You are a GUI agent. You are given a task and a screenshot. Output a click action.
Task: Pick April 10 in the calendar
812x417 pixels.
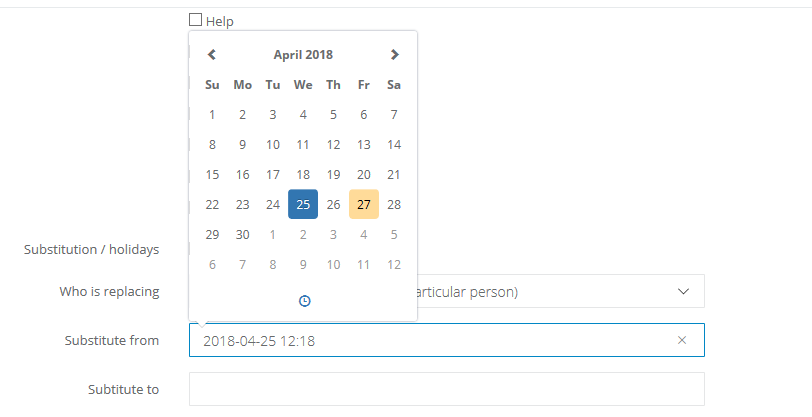[x=273, y=145]
